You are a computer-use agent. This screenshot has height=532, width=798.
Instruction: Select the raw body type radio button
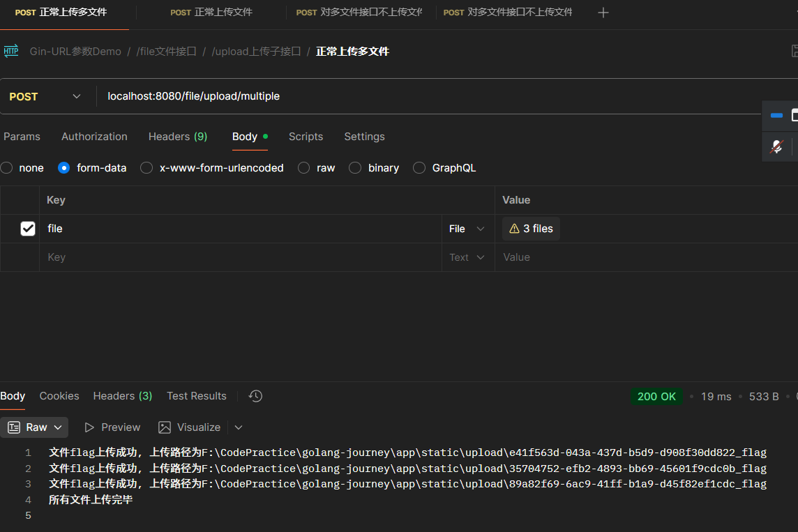pyautogui.click(x=304, y=168)
